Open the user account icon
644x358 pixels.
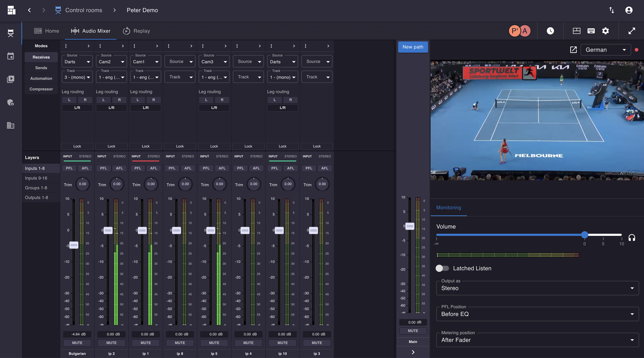pos(629,10)
